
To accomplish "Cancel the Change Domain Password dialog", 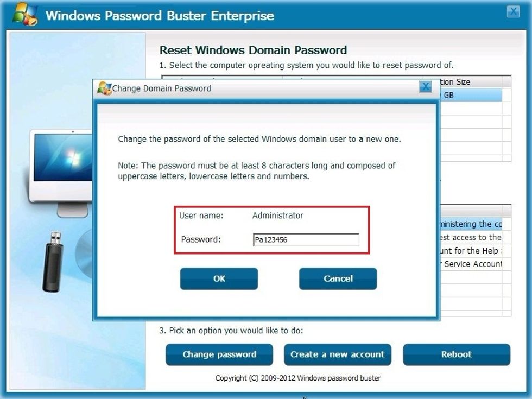I will 338,278.
